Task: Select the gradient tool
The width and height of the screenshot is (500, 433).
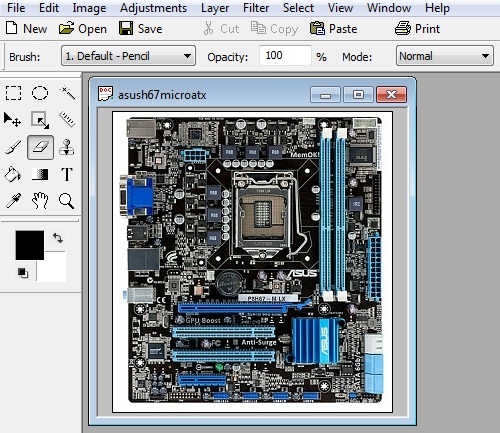Action: 40,174
